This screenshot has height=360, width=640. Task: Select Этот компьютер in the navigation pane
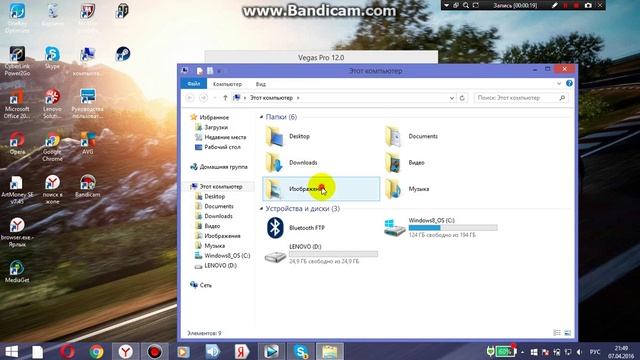click(221, 187)
